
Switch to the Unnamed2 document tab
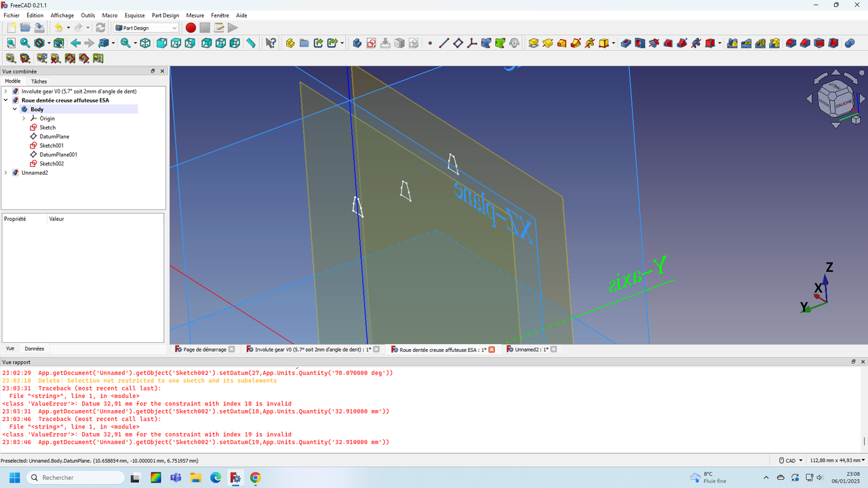tap(532, 350)
